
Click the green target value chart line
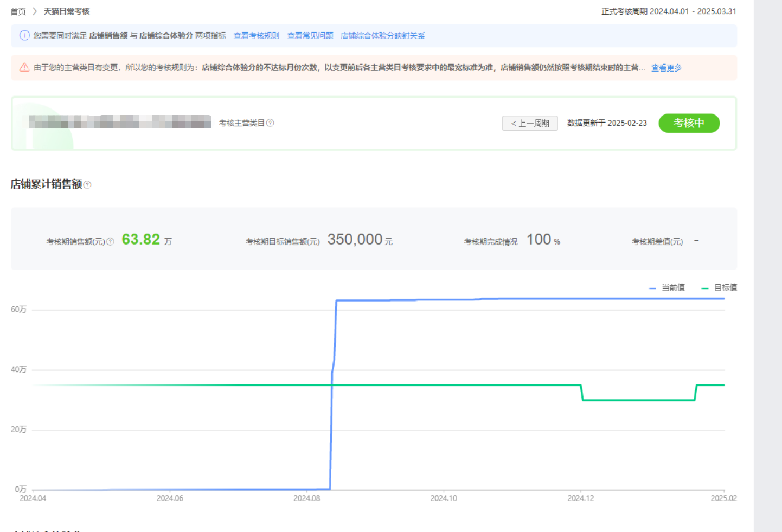[x=434, y=385]
